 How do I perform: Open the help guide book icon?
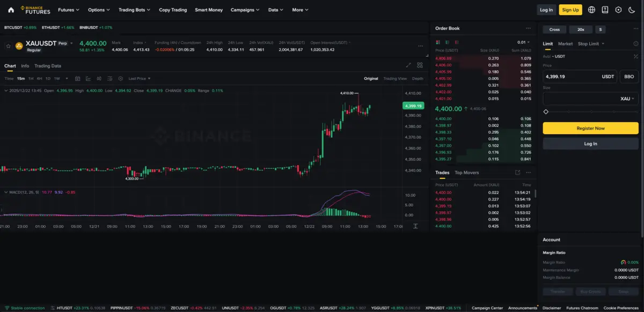(605, 10)
